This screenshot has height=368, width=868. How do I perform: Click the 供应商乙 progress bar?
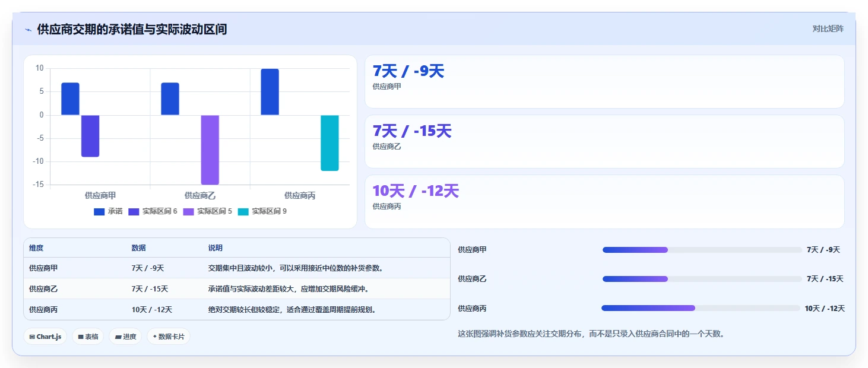702,279
